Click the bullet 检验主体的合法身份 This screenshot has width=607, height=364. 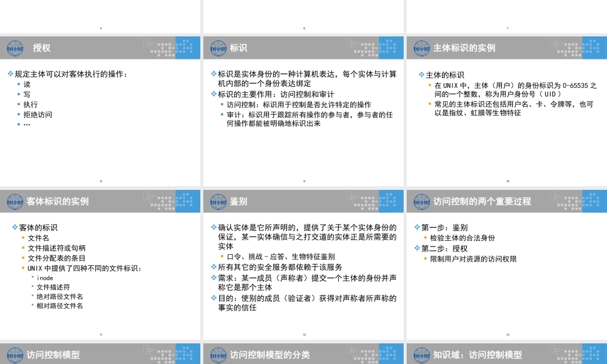click(462, 238)
